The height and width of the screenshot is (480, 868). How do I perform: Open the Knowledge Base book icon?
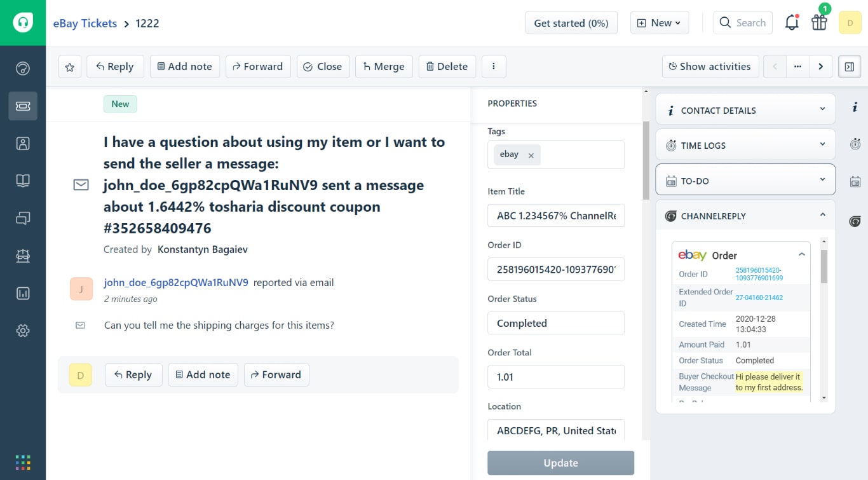click(x=23, y=181)
